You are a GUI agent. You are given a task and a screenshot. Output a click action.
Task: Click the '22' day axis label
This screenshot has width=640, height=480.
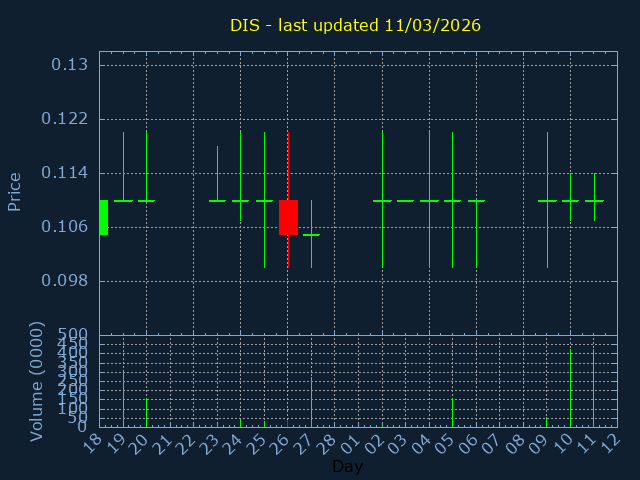tap(187, 444)
